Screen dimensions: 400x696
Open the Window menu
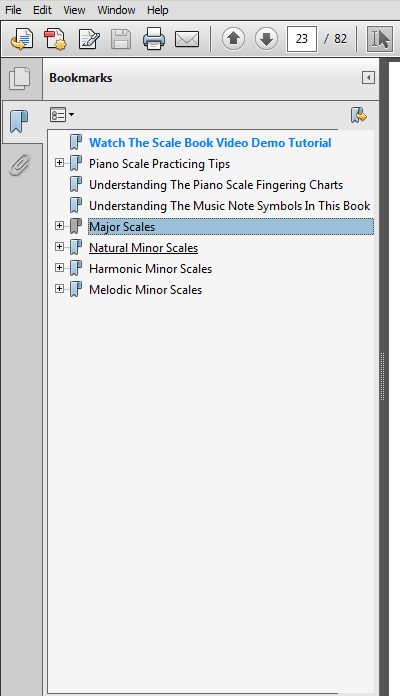(116, 10)
